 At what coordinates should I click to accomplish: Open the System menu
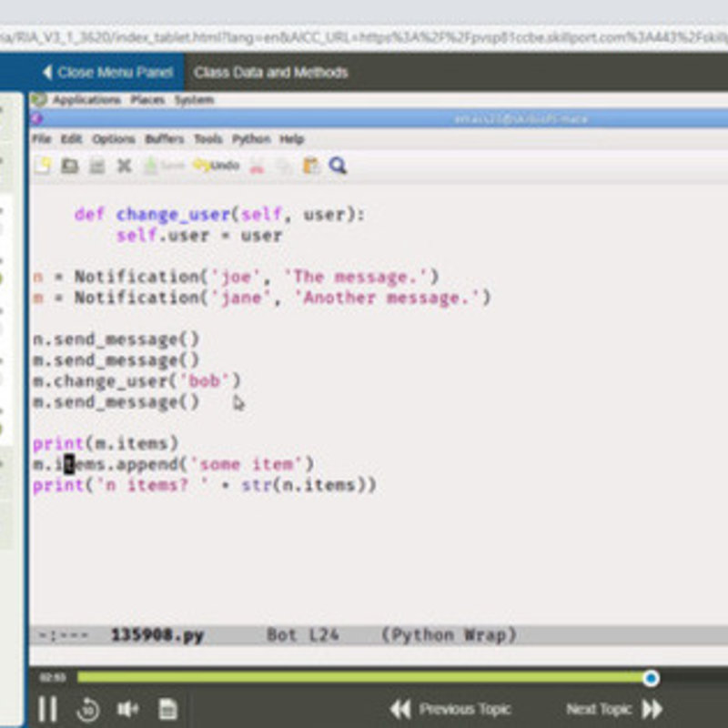[194, 100]
